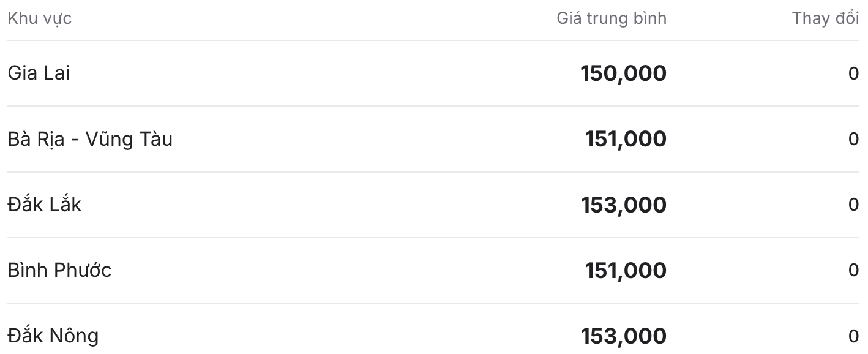The height and width of the screenshot is (354, 868).
Task: Click the Thay đổi column header
Action: [825, 18]
